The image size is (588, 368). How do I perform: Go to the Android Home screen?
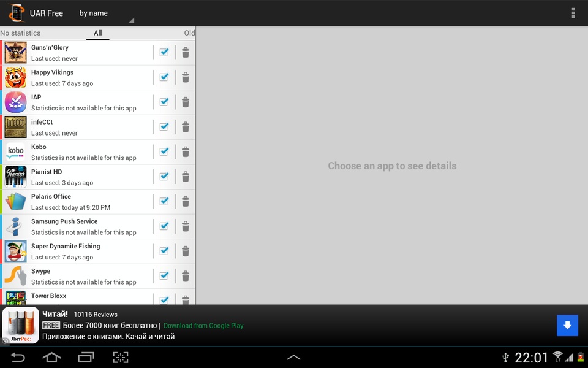pos(51,357)
